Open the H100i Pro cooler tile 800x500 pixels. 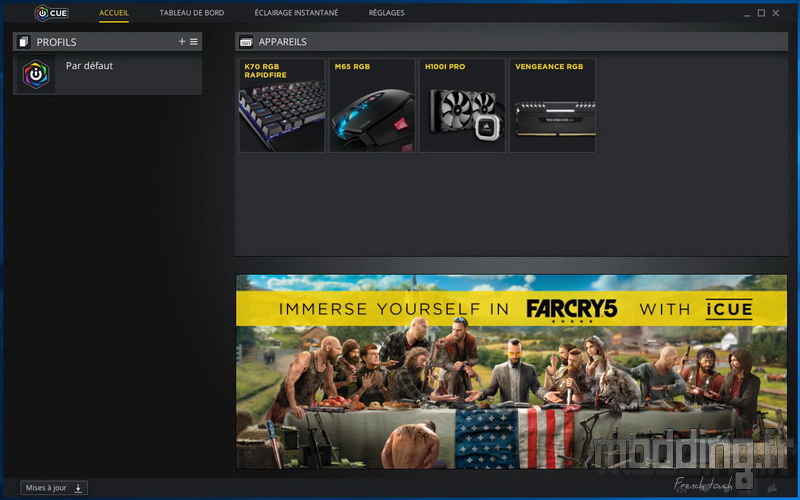[x=462, y=105]
